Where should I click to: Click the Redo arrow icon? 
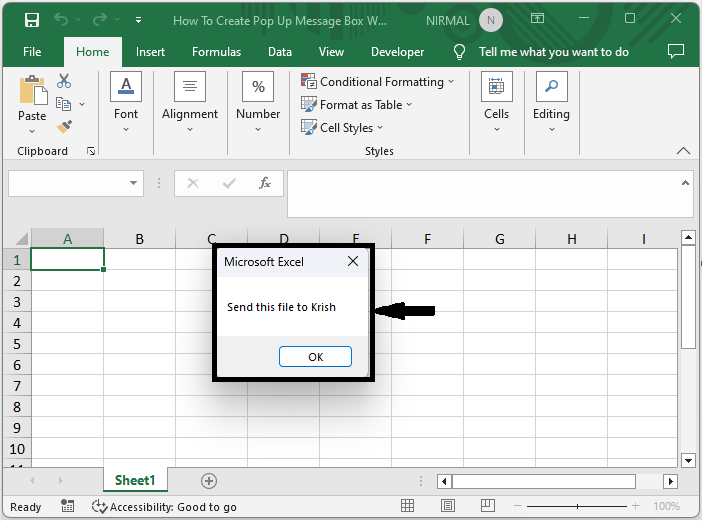point(100,20)
